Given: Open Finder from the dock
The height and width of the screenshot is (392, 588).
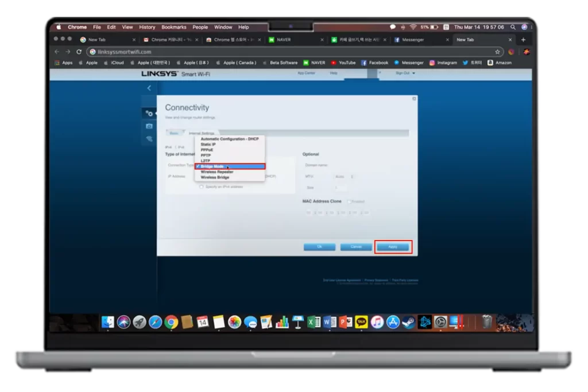Looking at the screenshot, I should coord(107,323).
